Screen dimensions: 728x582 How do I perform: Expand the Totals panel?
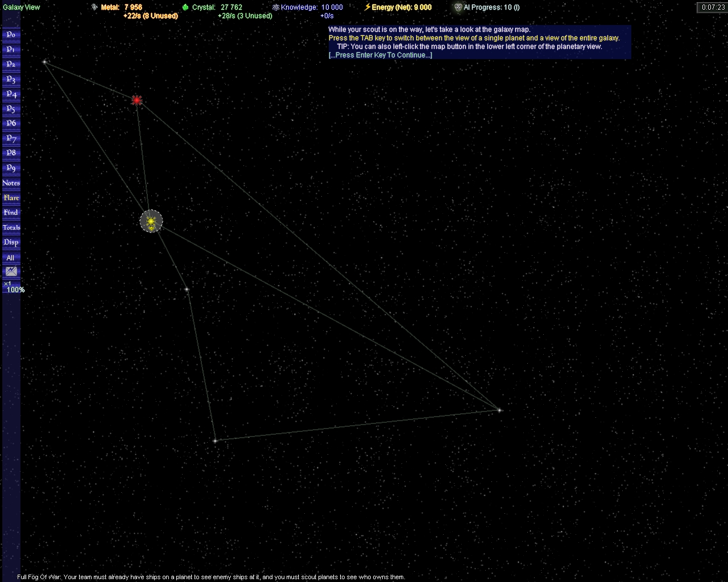11,227
